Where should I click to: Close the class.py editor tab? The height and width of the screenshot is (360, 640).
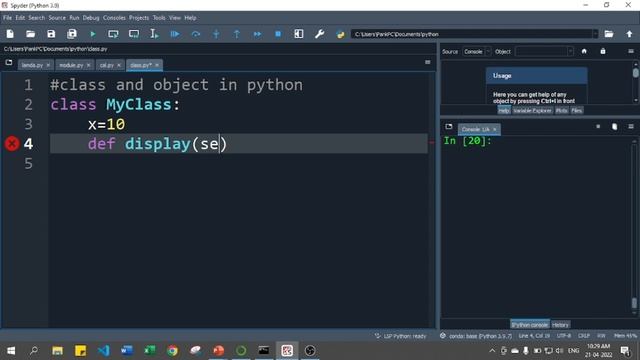point(157,65)
